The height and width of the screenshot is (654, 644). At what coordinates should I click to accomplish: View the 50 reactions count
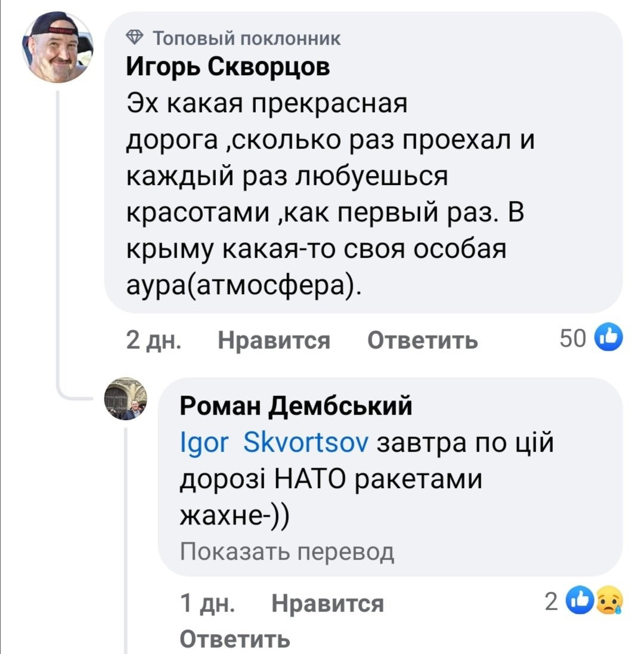tap(574, 338)
